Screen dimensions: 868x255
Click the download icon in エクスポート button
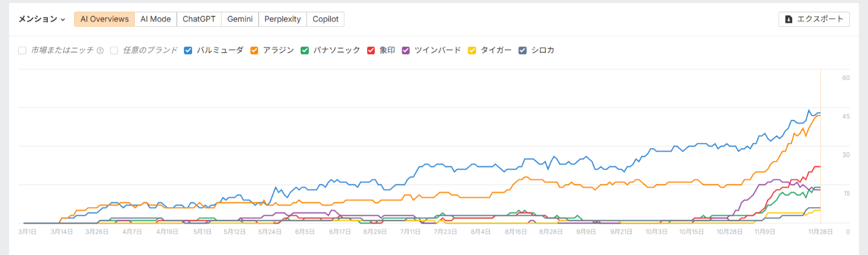coord(789,19)
